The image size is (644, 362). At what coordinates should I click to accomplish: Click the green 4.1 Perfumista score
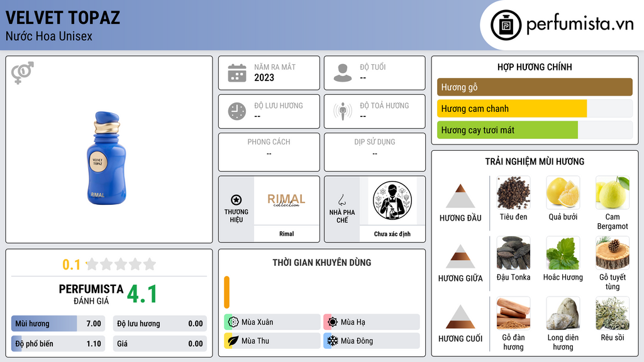(142, 294)
